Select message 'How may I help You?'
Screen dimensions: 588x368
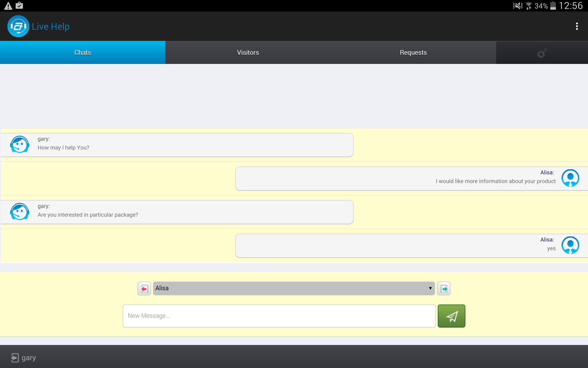coord(63,148)
